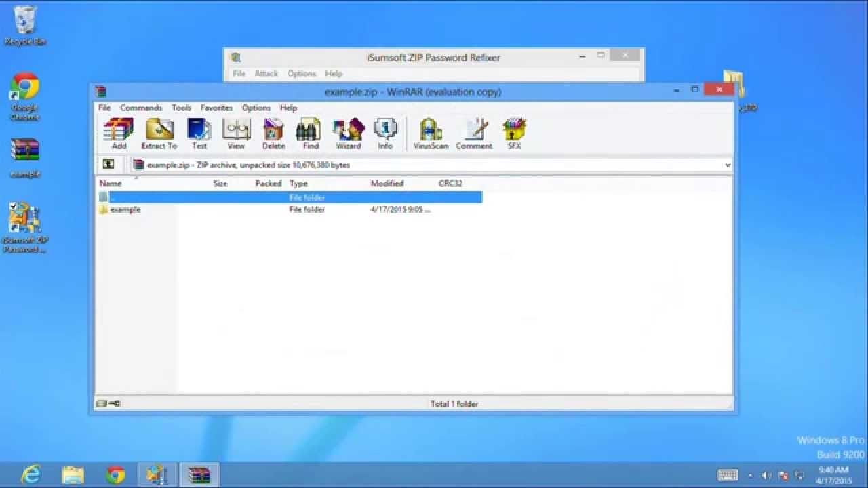The image size is (868, 488).
Task: Click the volume speaker tray icon
Action: 767,475
